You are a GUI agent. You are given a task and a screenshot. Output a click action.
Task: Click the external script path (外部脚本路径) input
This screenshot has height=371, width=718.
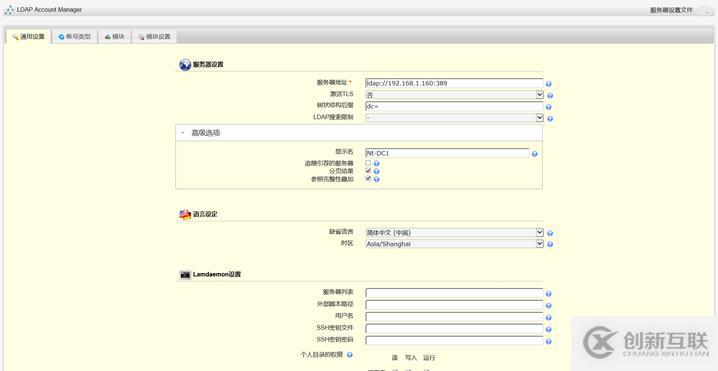[454, 305]
